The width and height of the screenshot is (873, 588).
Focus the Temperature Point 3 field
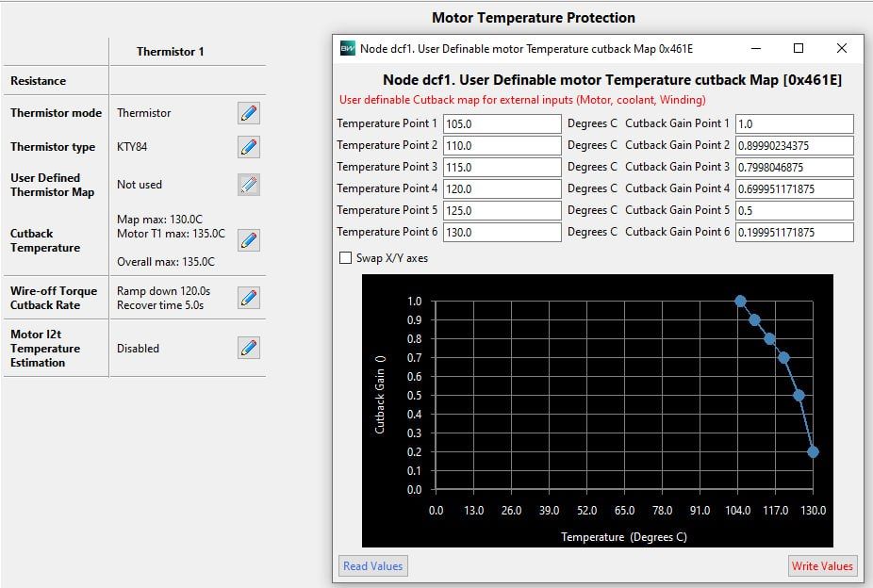pos(502,167)
